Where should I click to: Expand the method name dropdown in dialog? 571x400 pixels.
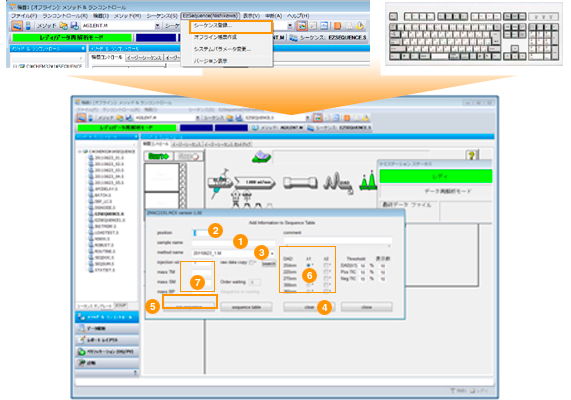click(272, 253)
